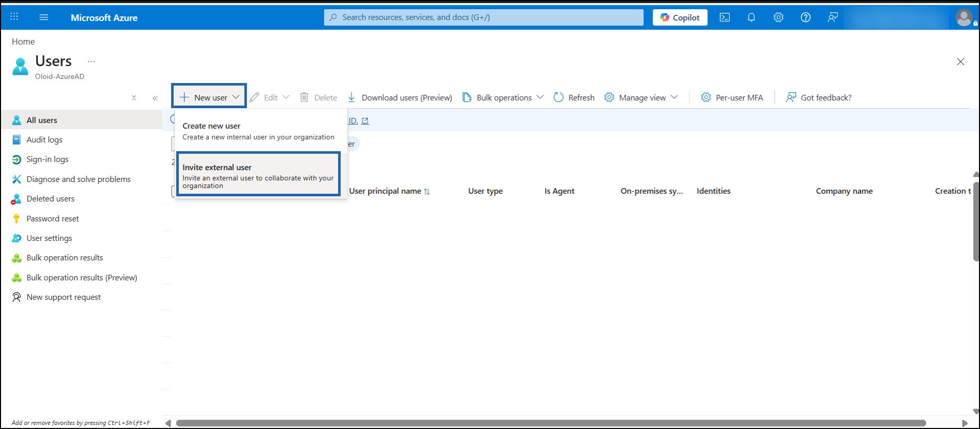This screenshot has height=429, width=980.
Task: Click the horizontal scrollbar thumb
Action: (x=551, y=423)
